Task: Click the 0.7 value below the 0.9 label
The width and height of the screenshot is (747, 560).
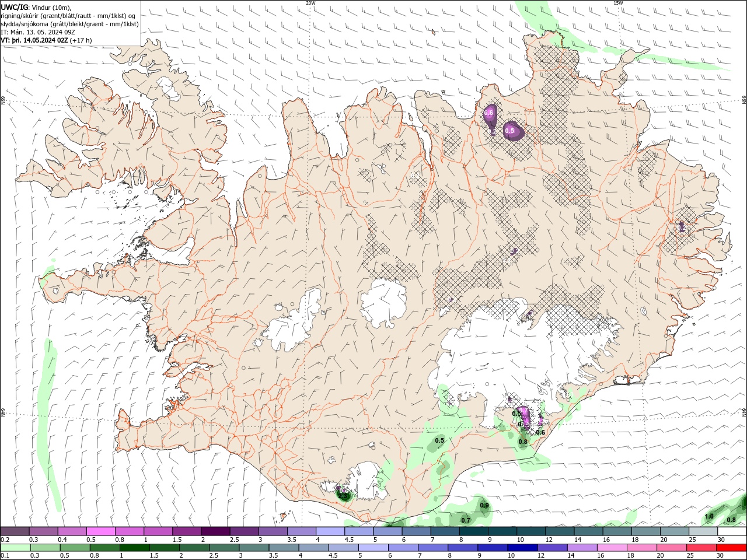Action: pos(466,520)
